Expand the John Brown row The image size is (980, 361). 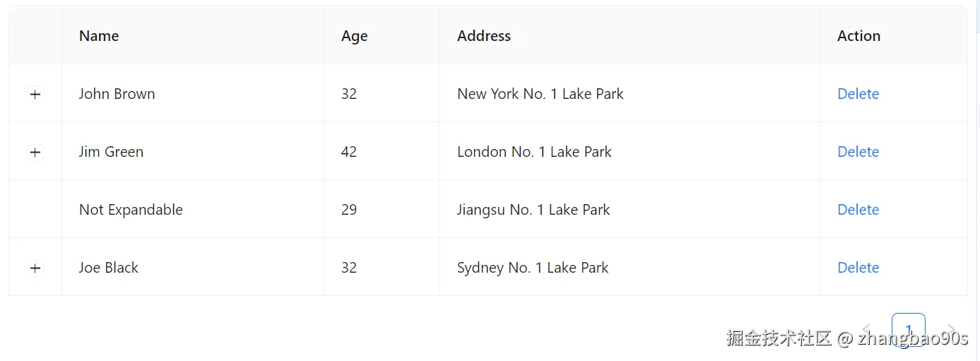coord(35,94)
